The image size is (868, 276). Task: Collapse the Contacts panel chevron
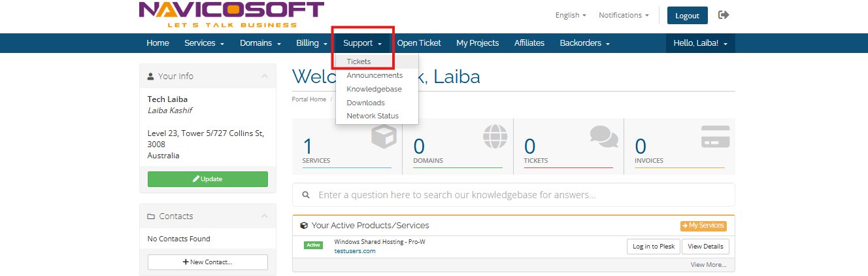coord(264,216)
